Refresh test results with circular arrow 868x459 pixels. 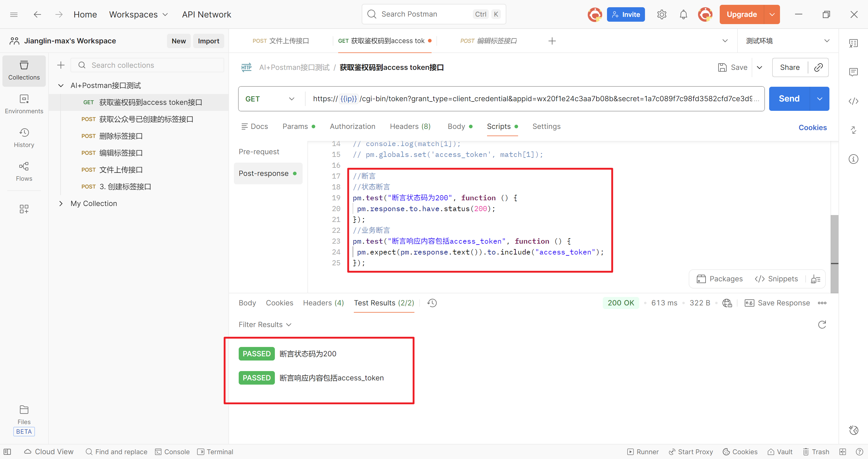pos(822,325)
